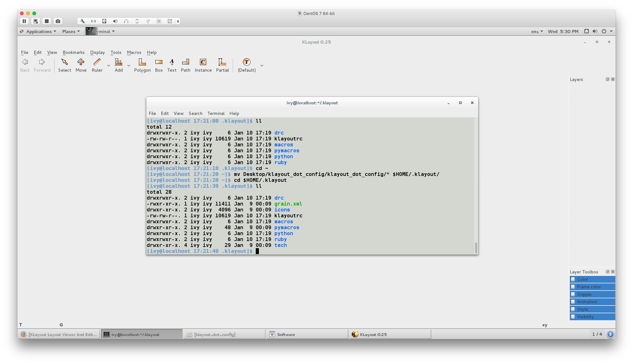Choose the Path drawing tool
The image size is (633, 364).
tap(185, 65)
